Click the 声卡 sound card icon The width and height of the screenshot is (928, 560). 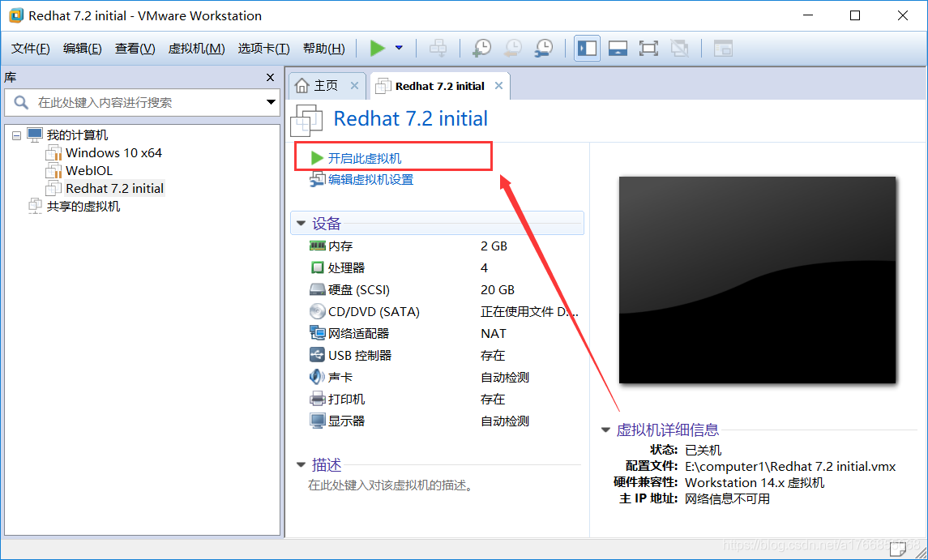pos(317,377)
